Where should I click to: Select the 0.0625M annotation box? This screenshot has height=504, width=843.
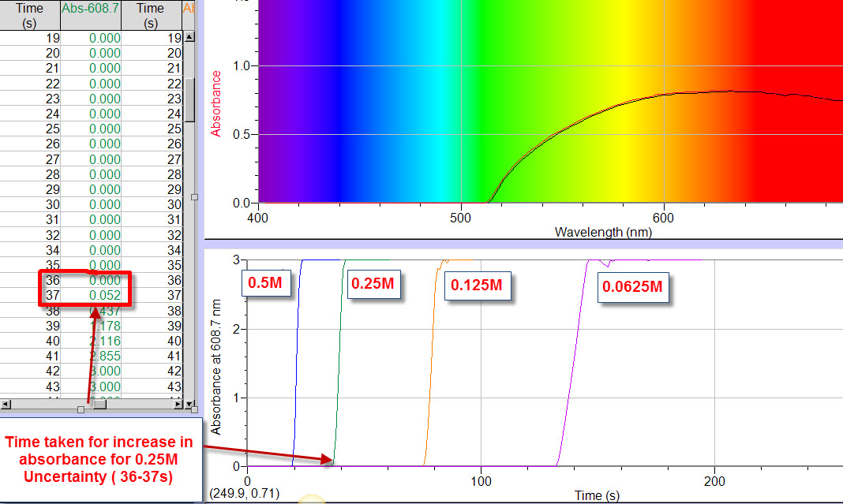click(x=633, y=287)
